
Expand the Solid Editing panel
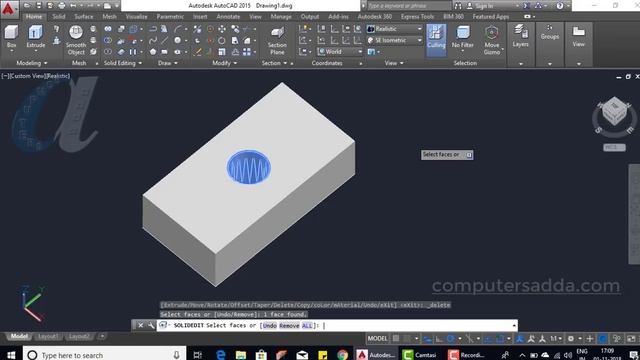point(123,63)
